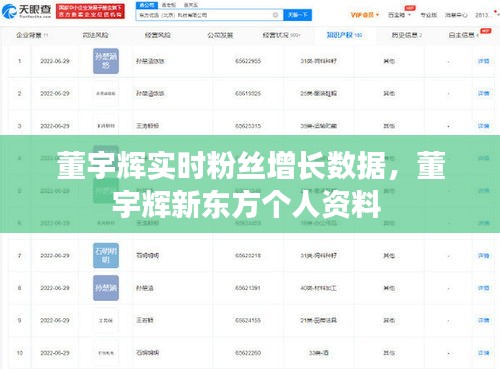Viewport: 500px width, 369px height.
Task: Click the registration number in row 8
Action: (248, 288)
